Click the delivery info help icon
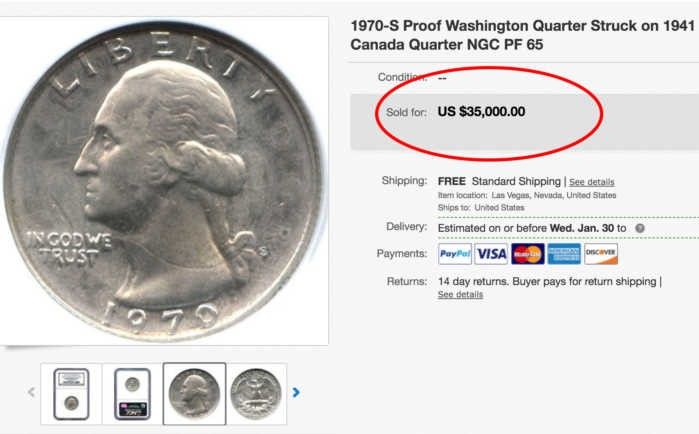 (x=640, y=228)
